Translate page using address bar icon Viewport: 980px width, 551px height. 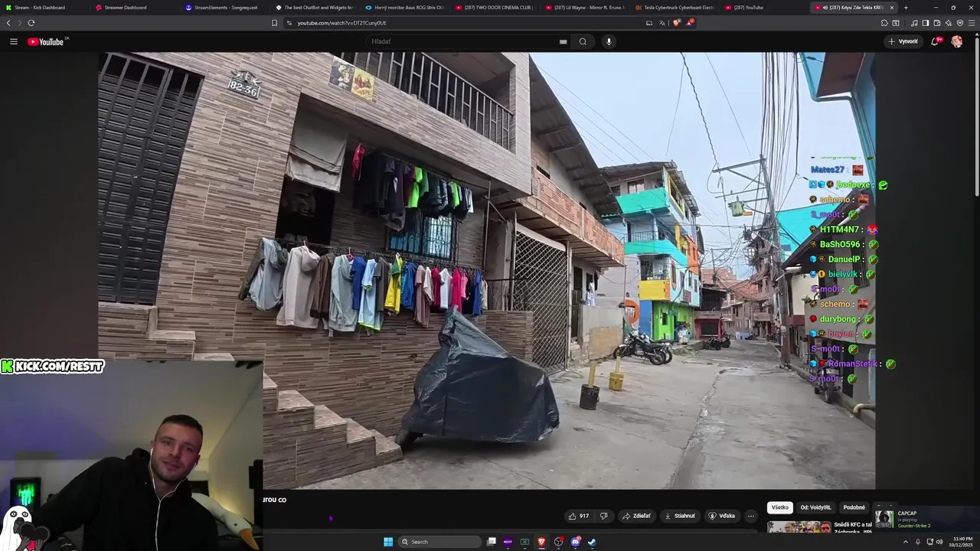coord(662,23)
